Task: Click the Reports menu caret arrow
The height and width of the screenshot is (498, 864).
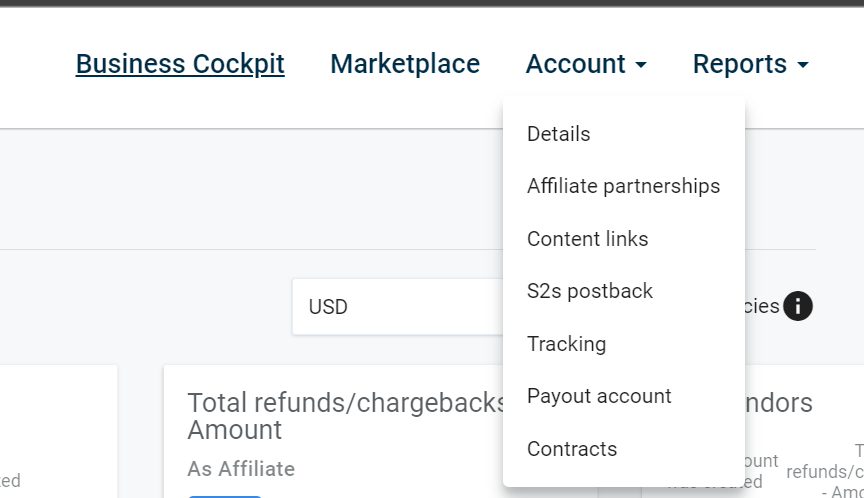Action: (803, 65)
